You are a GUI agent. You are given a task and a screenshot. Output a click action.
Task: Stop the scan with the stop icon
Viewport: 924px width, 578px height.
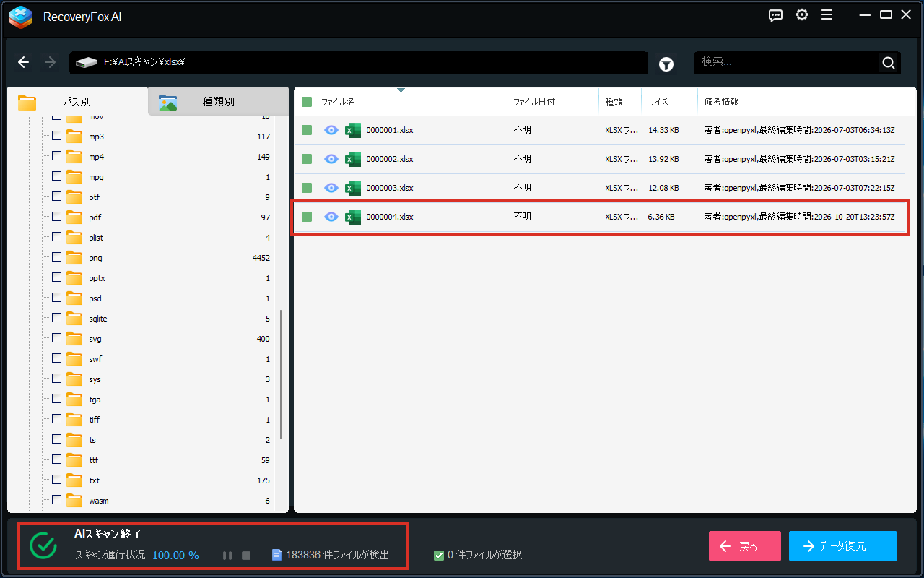[x=246, y=556]
